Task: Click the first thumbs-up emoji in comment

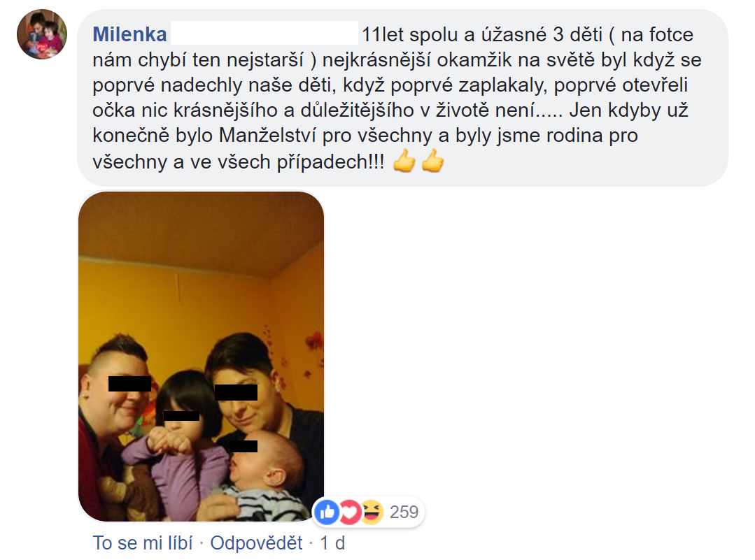Action: [x=404, y=161]
